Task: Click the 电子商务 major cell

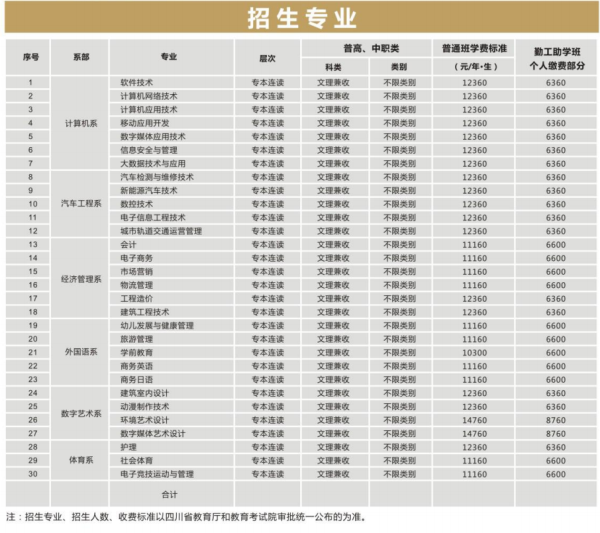Action: point(171,258)
